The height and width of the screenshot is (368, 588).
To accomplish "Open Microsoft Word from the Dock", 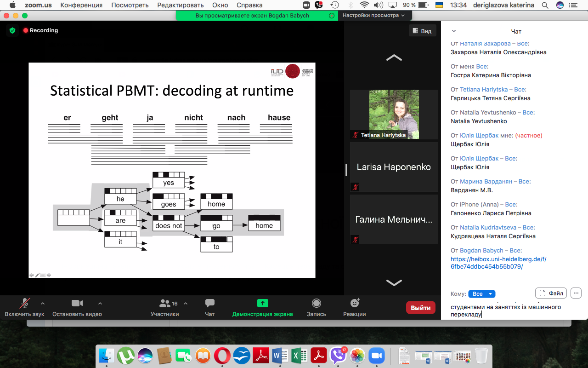I will pyautogui.click(x=280, y=356).
